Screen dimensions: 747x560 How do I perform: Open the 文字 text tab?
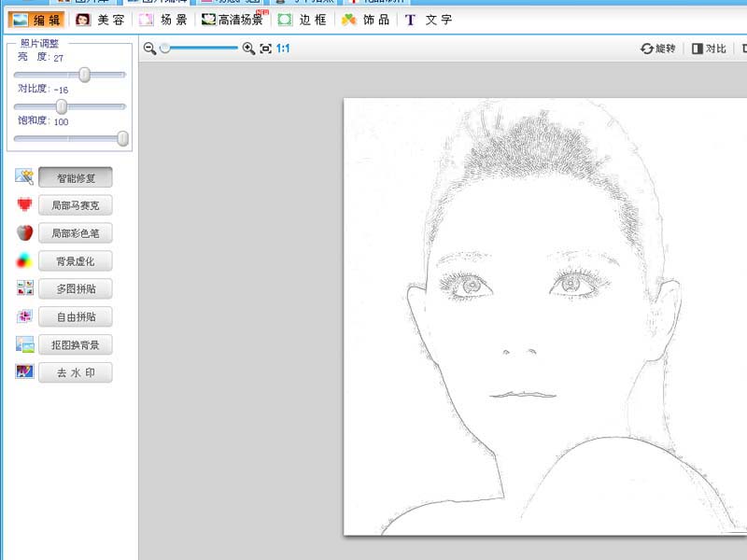point(429,20)
